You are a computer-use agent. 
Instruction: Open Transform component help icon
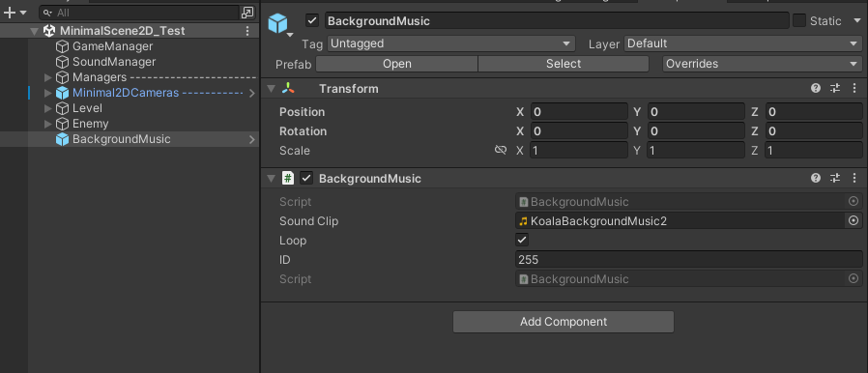coord(816,88)
